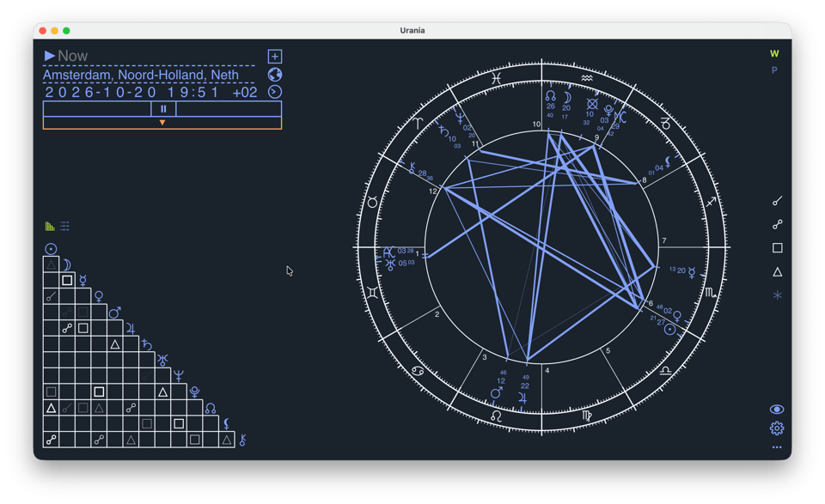The width and height of the screenshot is (825, 504).
Task: Click the Saturn glyph in the aspect grid
Action: (147, 345)
